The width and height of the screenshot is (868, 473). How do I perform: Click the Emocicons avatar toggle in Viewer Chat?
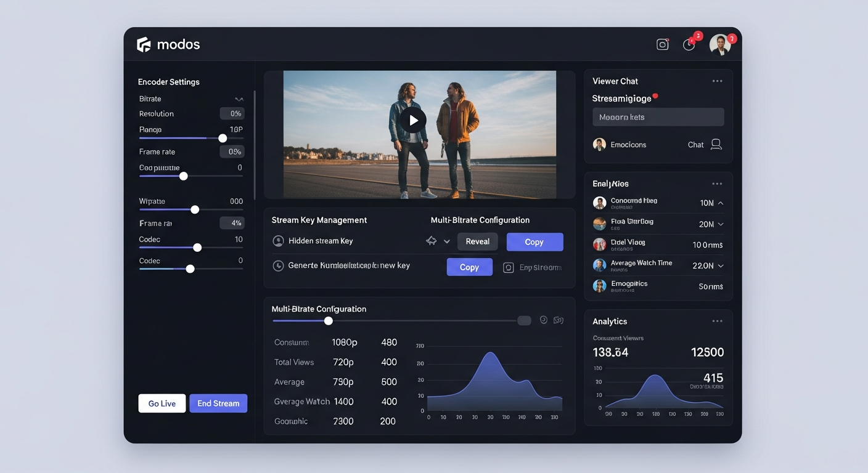coord(599,144)
